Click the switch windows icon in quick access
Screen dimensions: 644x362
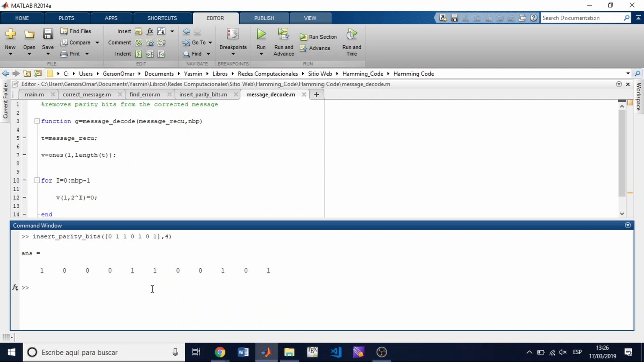[x=522, y=18]
